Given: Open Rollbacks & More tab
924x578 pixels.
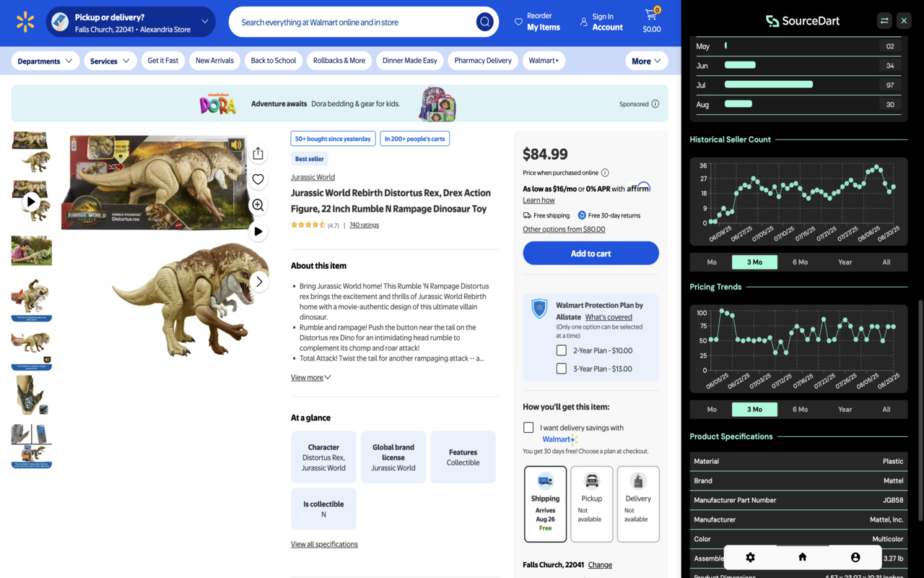Looking at the screenshot, I should click(x=339, y=61).
